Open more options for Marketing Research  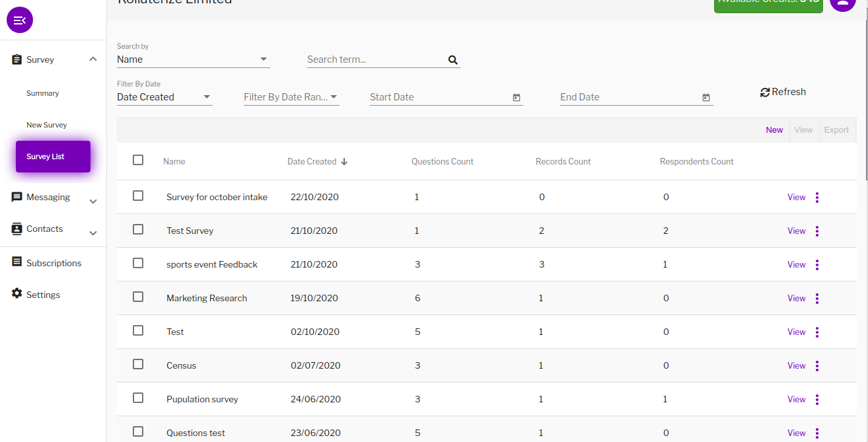coord(817,298)
